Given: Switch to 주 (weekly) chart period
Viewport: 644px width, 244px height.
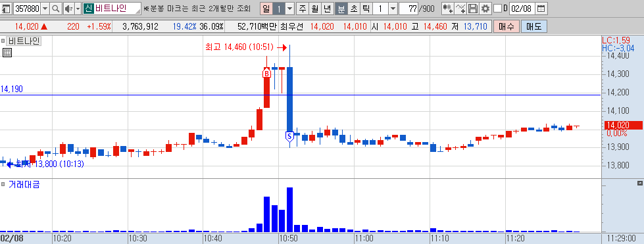Looking at the screenshot, I should (x=303, y=8).
